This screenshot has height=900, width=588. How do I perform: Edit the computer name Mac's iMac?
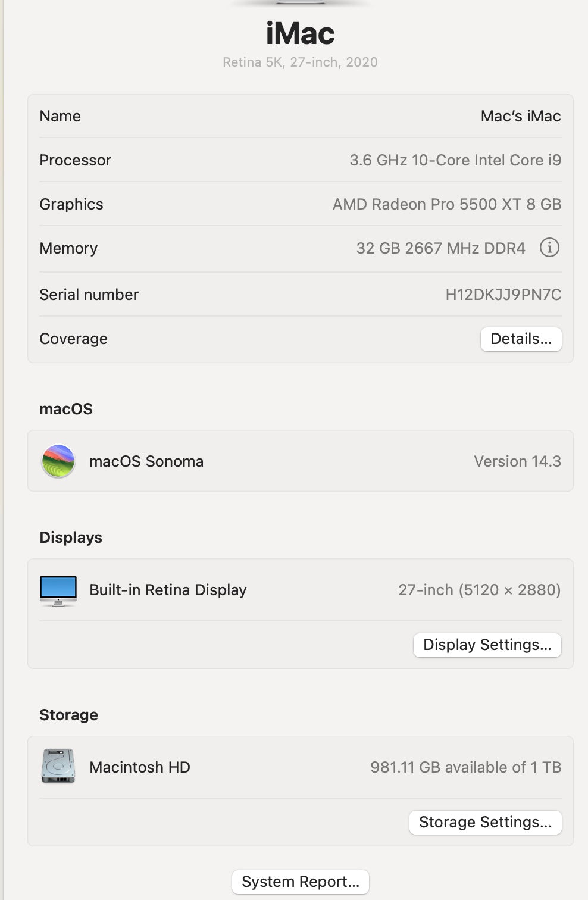coord(520,117)
